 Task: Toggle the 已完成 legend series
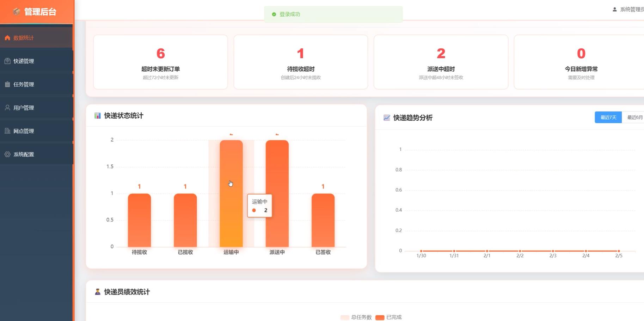coord(388,317)
